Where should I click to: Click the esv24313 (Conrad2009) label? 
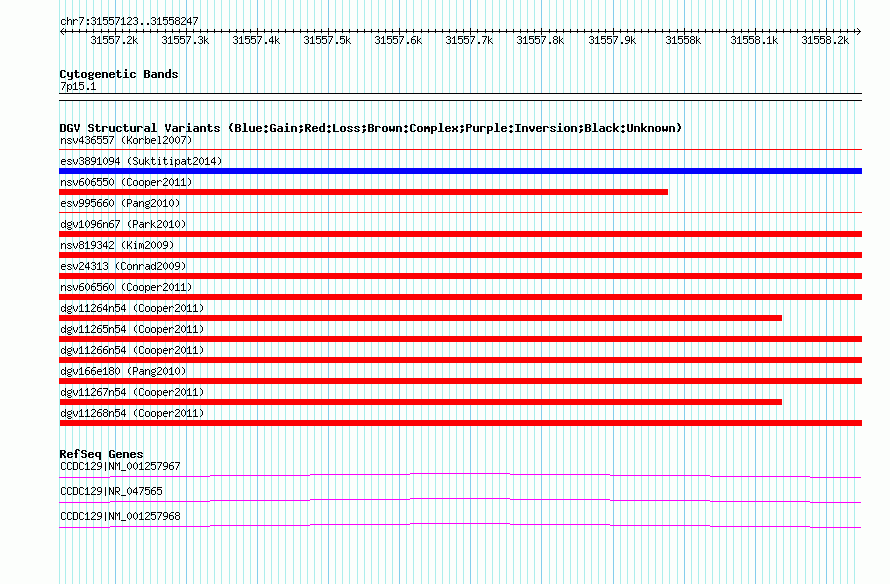pos(123,266)
